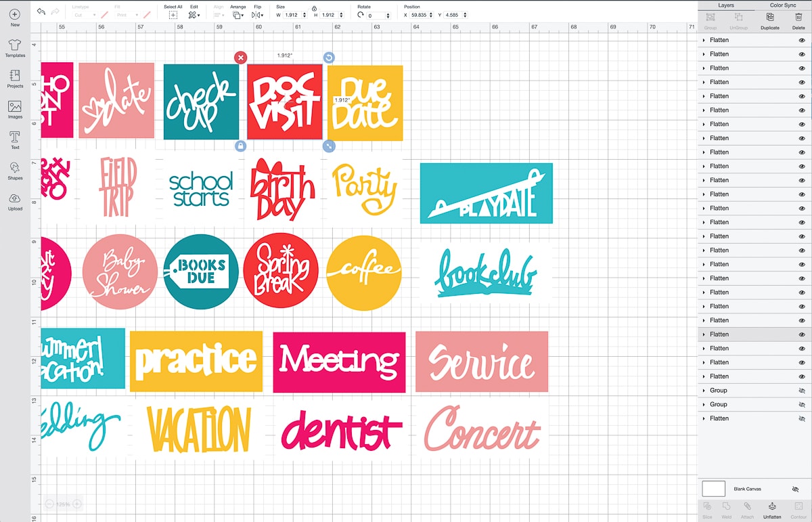Open the Images library
This screenshot has height=522, width=812.
[x=15, y=109]
